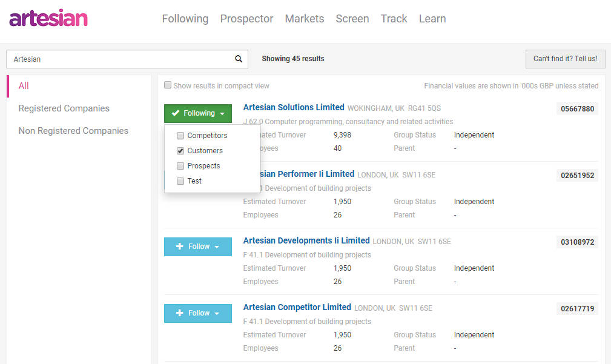
Task: Open Follow dropdown for Artesian Developments Ii
Action: (197, 247)
